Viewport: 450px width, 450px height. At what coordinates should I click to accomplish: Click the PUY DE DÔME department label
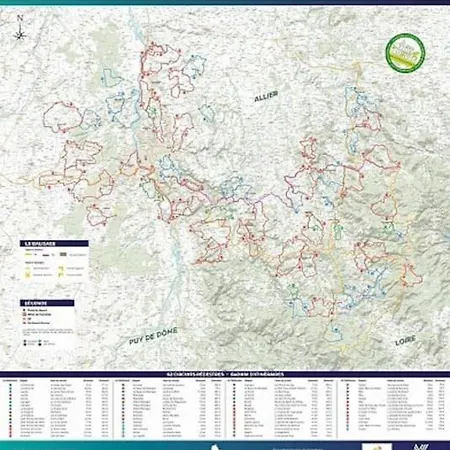point(153,337)
